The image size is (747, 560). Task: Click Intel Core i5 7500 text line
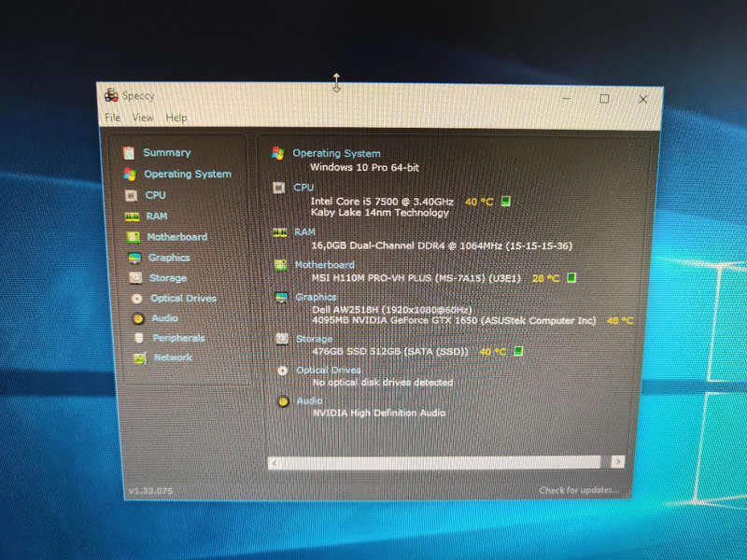[383, 202]
